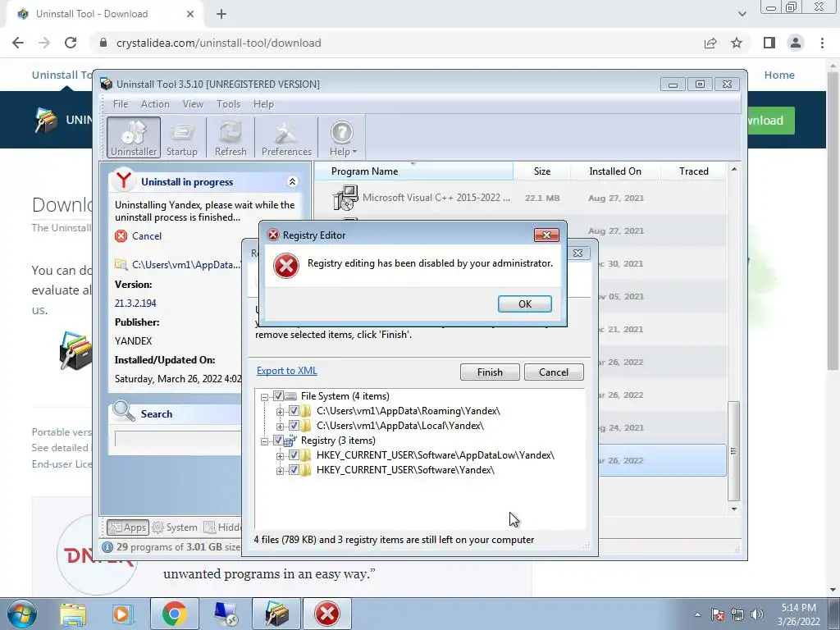840x630 pixels.
Task: Select the Uninstaller toolbar icon
Action: (x=134, y=138)
